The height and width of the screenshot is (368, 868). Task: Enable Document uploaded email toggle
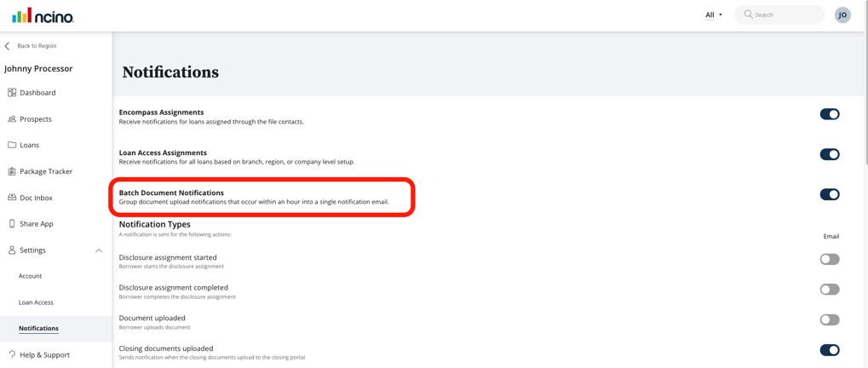pos(829,319)
